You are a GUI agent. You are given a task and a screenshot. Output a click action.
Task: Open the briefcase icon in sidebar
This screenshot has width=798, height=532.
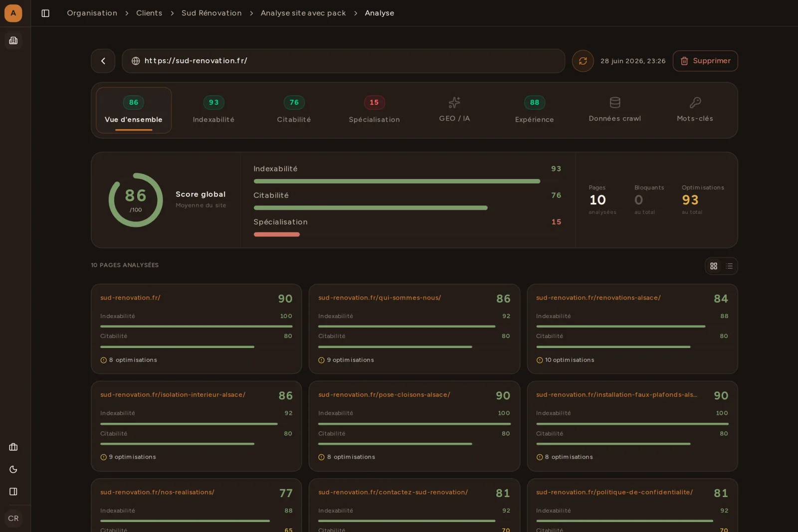[x=13, y=447]
